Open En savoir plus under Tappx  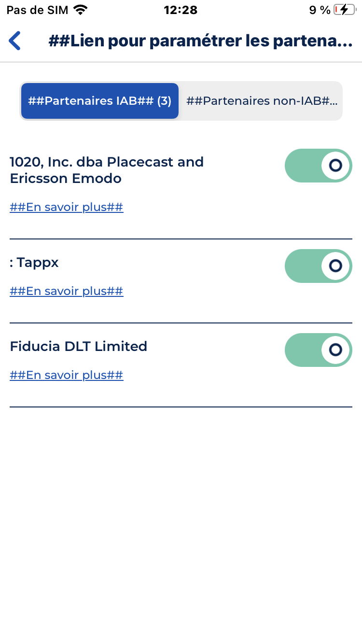tap(67, 291)
